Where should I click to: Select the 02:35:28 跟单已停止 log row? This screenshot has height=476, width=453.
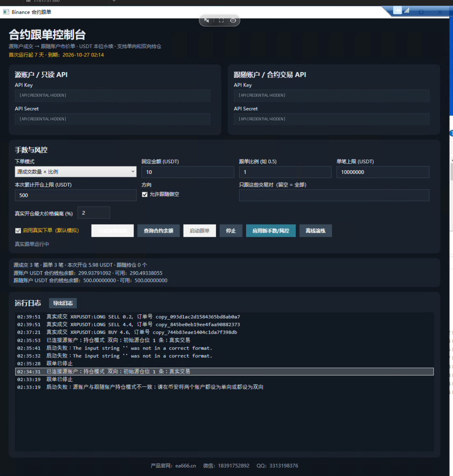click(x=225, y=364)
